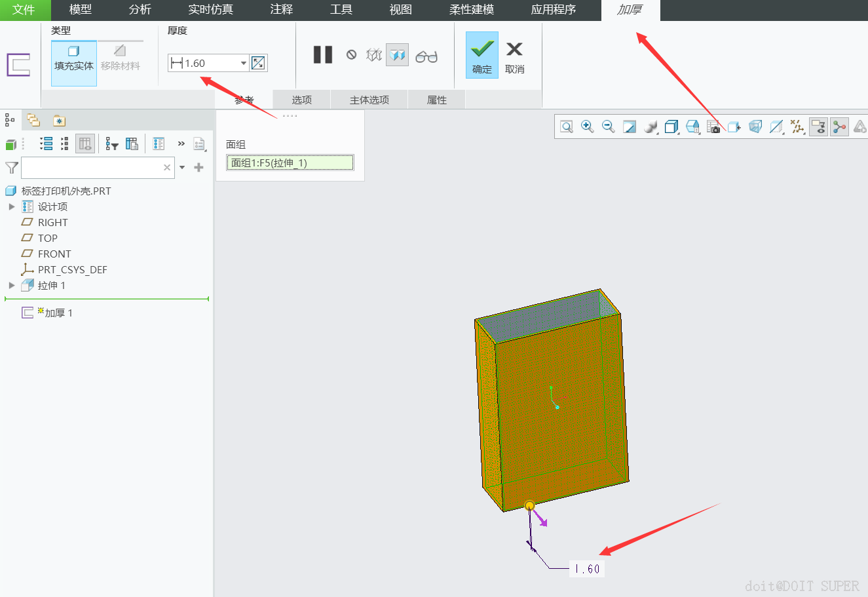Toggle the attached shaded preview button
This screenshot has height=597, width=868.
pyautogui.click(x=398, y=55)
